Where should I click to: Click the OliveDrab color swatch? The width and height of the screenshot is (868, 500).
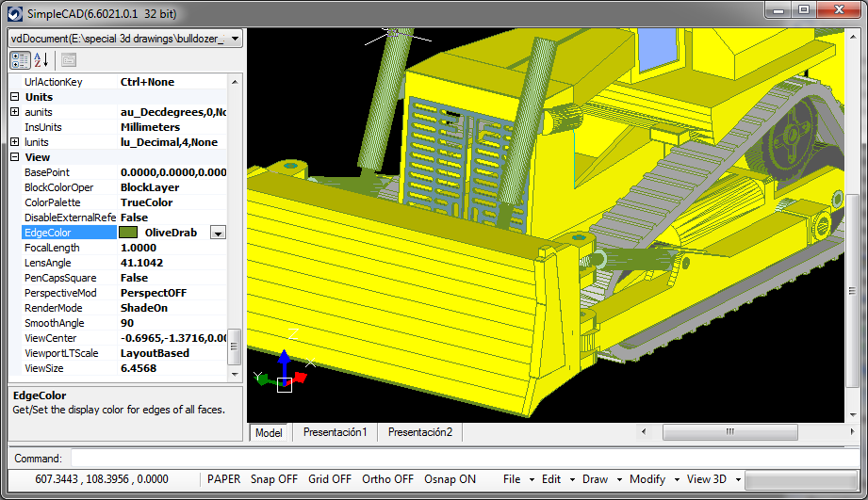click(128, 233)
